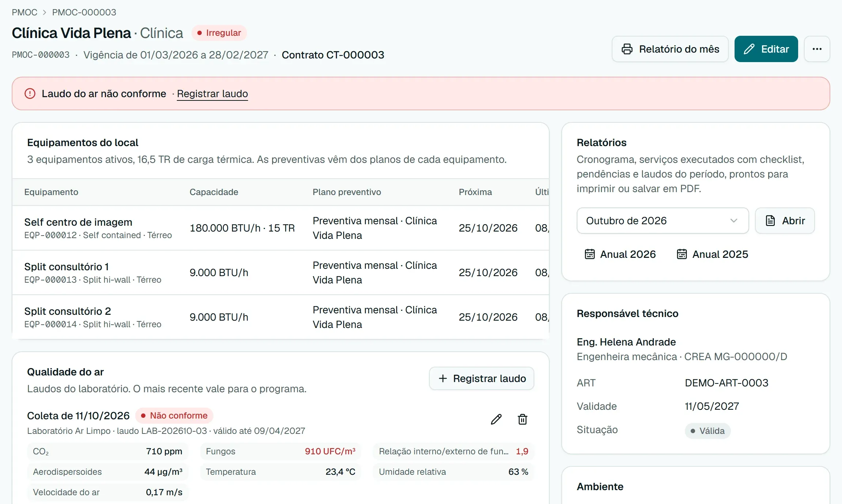Follow the Registrar laudo link in the red banner
The image size is (842, 504).
[212, 94]
